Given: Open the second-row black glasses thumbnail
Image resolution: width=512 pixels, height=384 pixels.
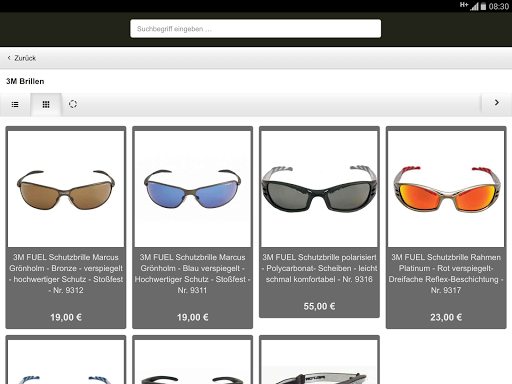Looking at the screenshot, I should tap(193, 362).
